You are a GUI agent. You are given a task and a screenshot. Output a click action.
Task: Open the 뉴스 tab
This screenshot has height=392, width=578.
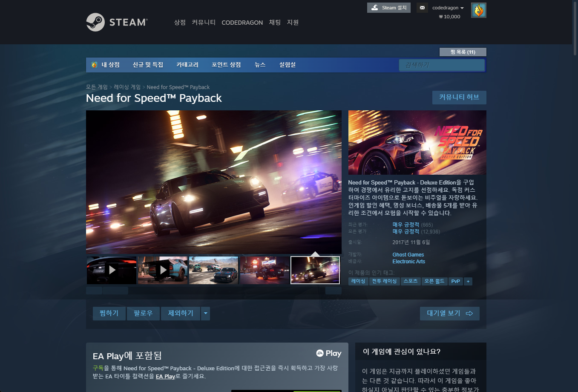pyautogui.click(x=260, y=65)
